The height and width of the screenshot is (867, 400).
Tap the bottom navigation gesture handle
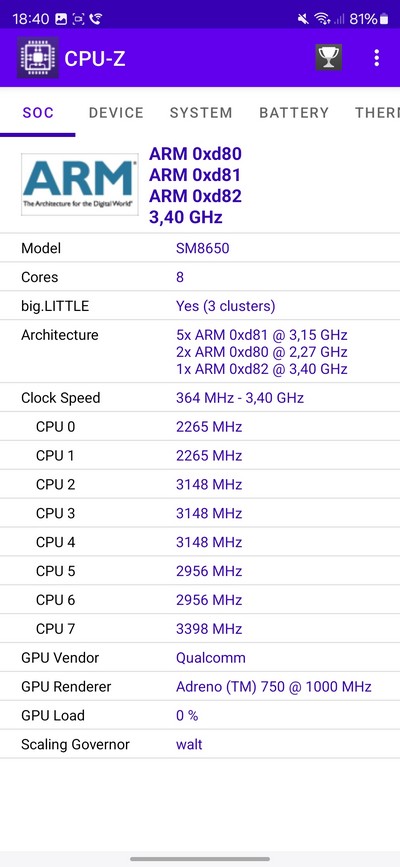(200, 859)
